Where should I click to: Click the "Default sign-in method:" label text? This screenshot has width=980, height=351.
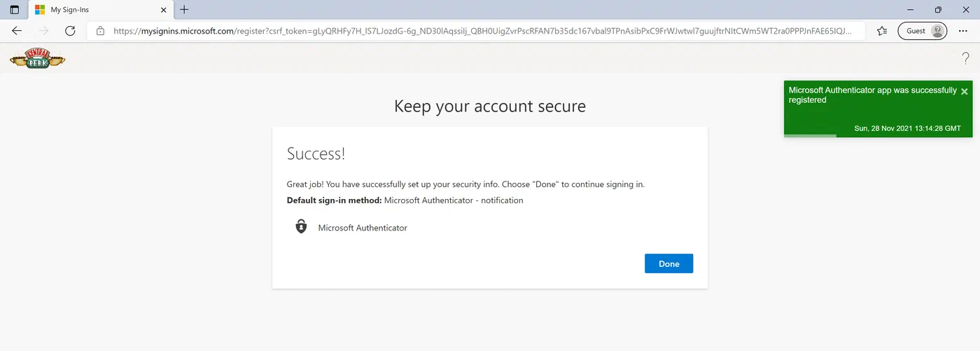click(335, 200)
